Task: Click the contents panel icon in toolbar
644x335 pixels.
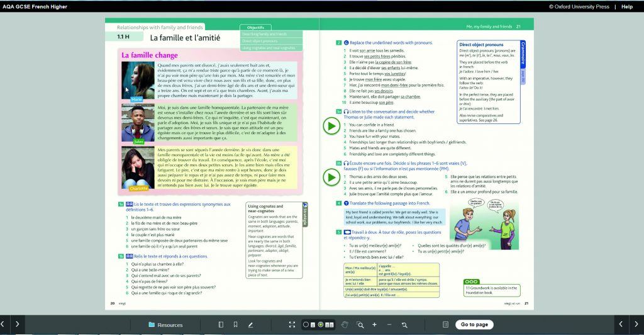Action: (221, 325)
